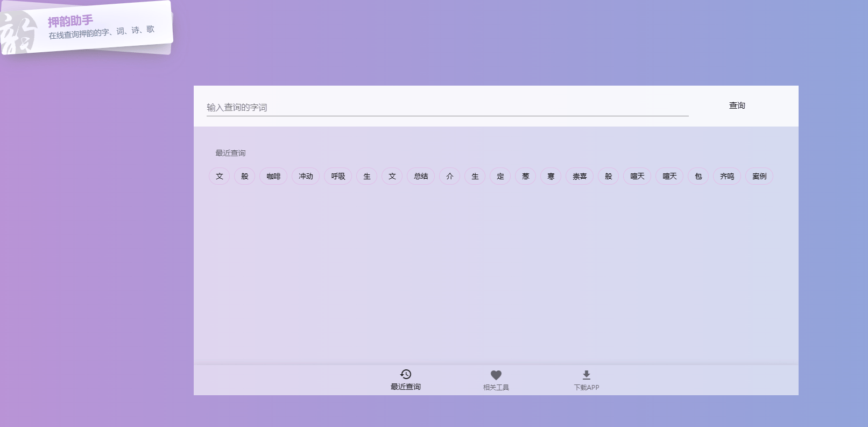The image size is (868, 427).
Task: Pick the 呼吸 recent query chip
Action: [x=338, y=176]
